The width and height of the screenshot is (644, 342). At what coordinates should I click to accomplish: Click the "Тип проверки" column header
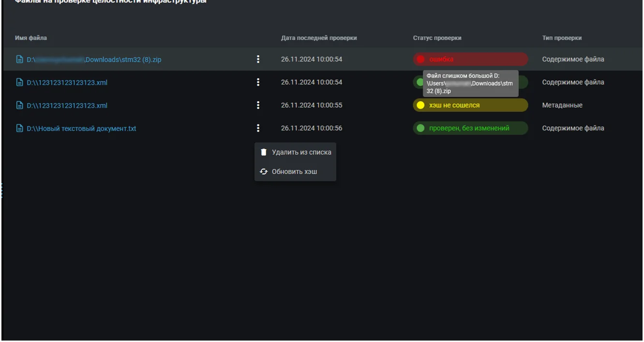pos(562,38)
